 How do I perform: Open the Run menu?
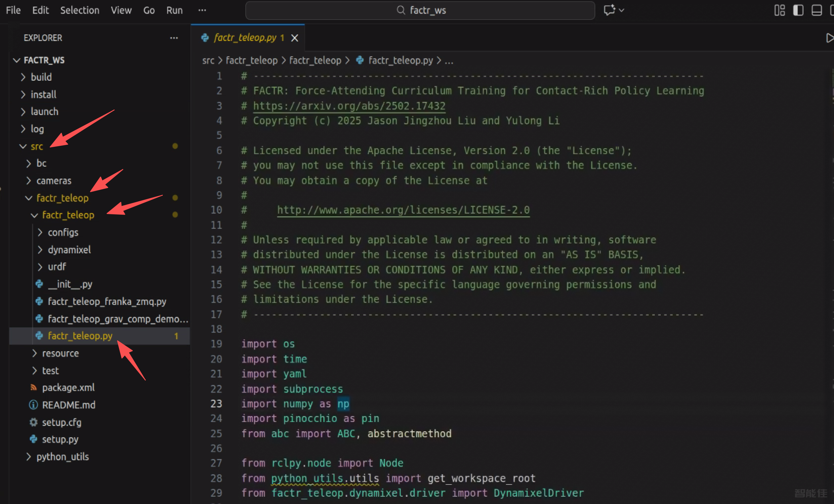point(174,10)
